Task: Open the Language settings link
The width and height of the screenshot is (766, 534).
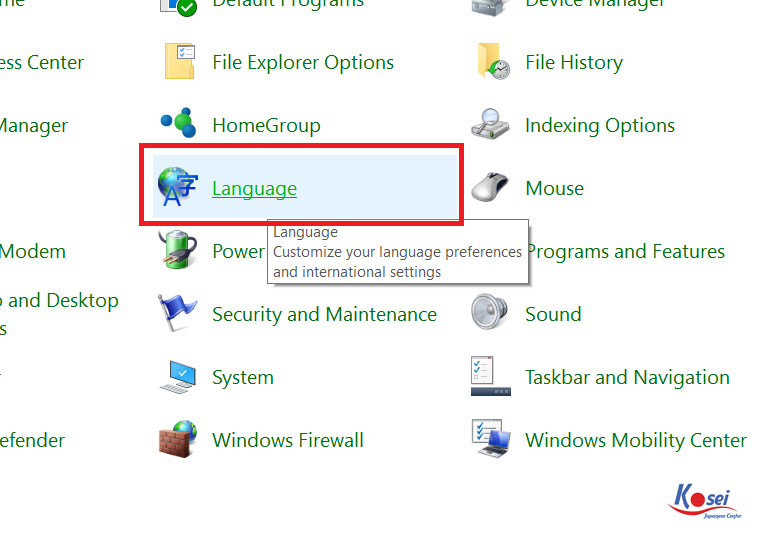Action: (255, 189)
